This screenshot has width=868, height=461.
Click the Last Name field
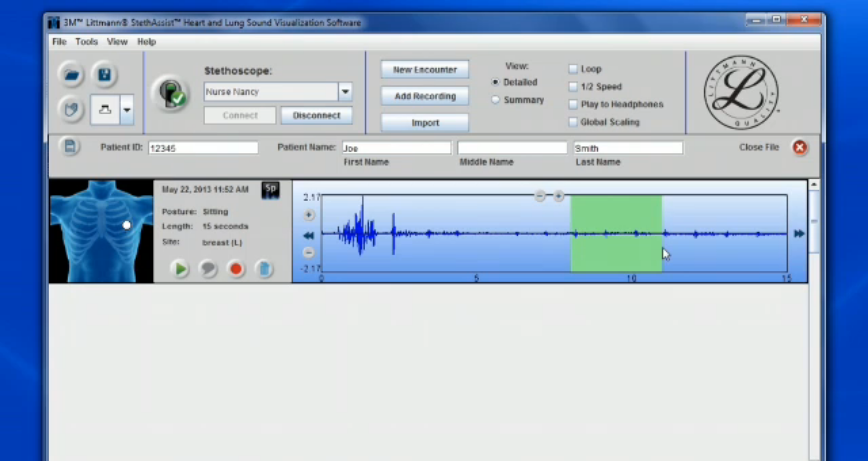(628, 148)
